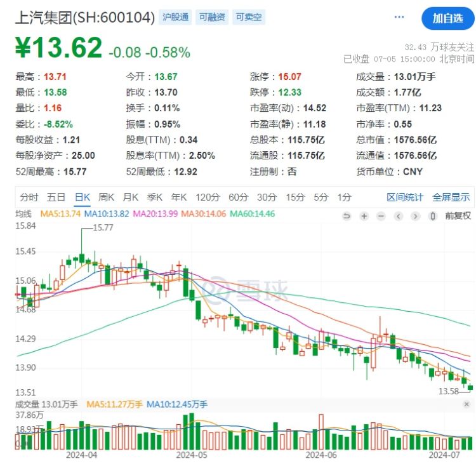This screenshot has width=476, height=468.
Task: Click the 32.43 万球友关注 followers text
Action: pos(439,48)
